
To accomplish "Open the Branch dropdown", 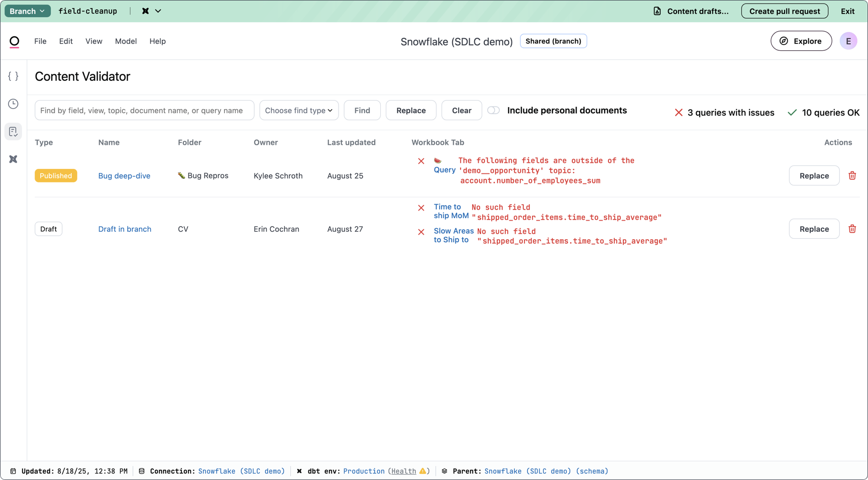I will point(27,11).
